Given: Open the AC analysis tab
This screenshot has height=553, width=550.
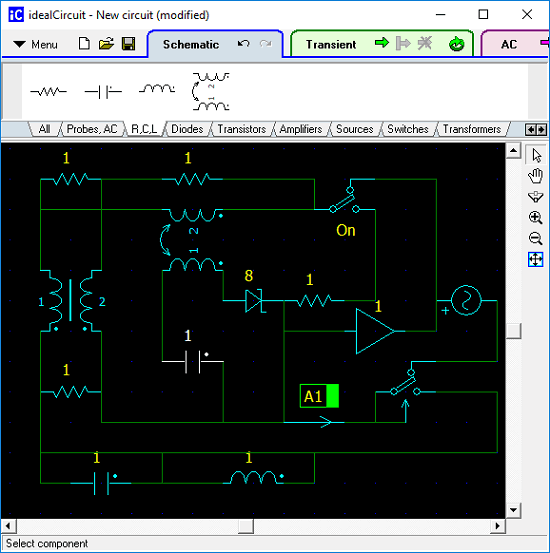Looking at the screenshot, I should click(x=509, y=44).
